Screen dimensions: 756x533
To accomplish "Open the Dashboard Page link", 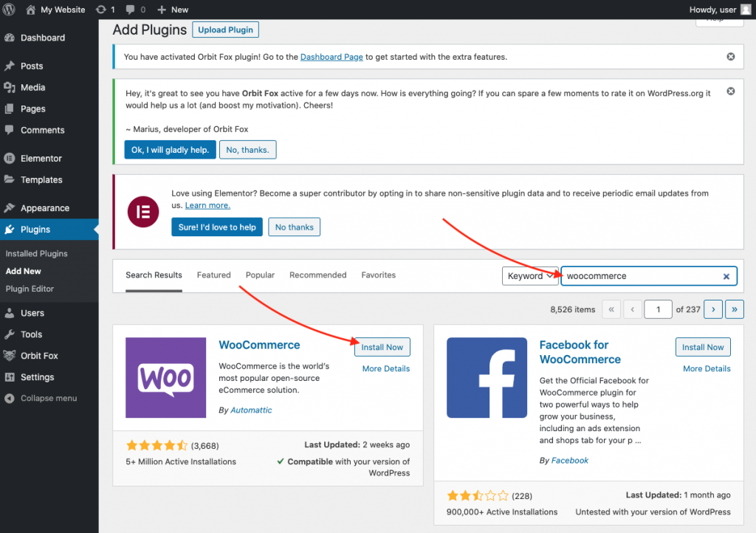I will [x=331, y=57].
